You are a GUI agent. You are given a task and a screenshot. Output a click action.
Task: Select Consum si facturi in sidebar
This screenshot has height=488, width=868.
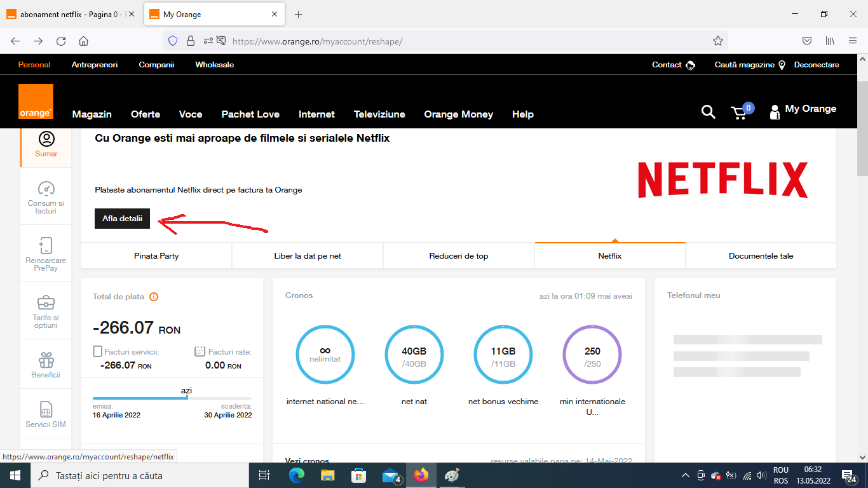pyautogui.click(x=45, y=196)
